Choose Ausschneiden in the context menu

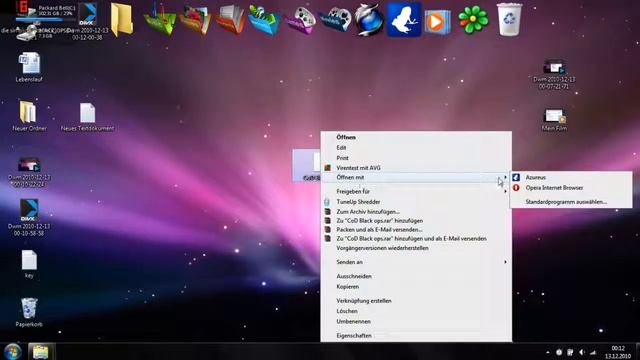click(416, 276)
